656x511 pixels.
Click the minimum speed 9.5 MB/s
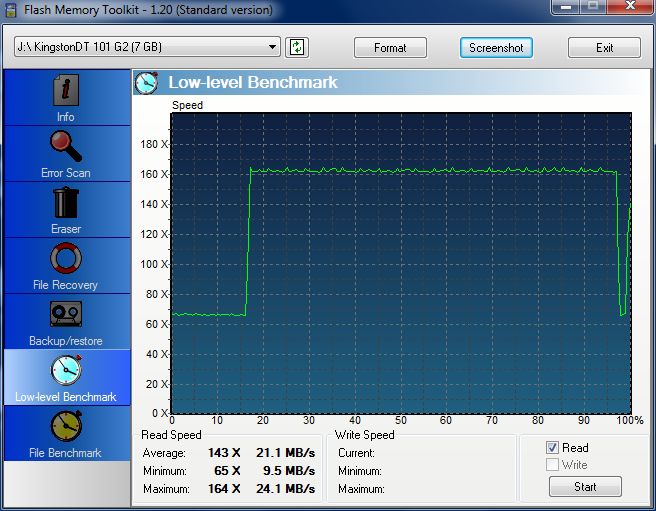(x=289, y=470)
